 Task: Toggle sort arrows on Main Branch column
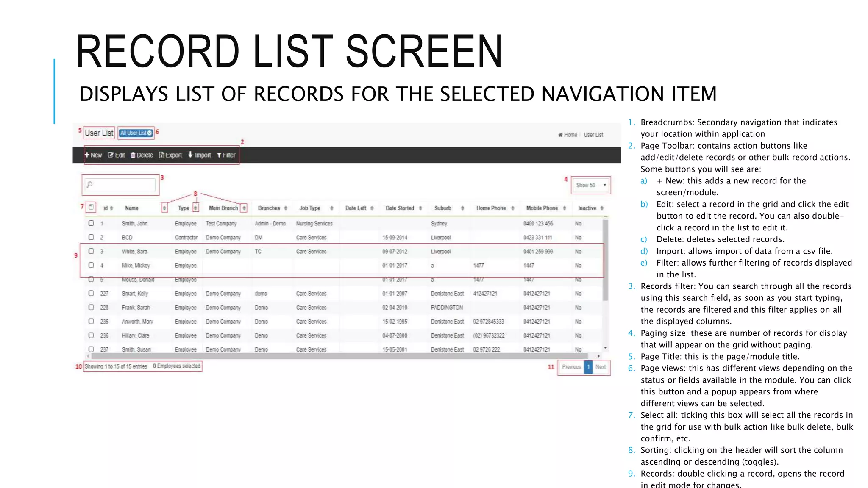coord(244,208)
